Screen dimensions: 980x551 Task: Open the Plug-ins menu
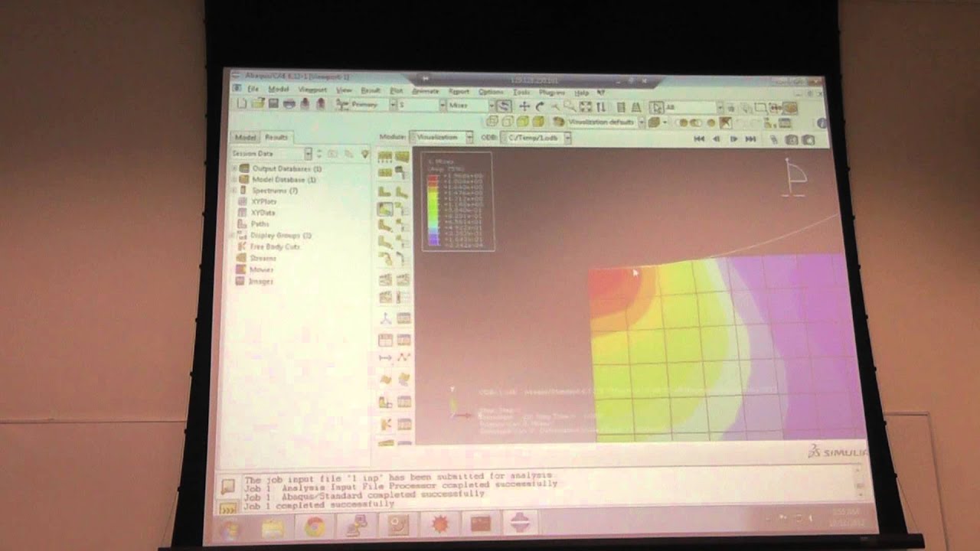coord(552,92)
